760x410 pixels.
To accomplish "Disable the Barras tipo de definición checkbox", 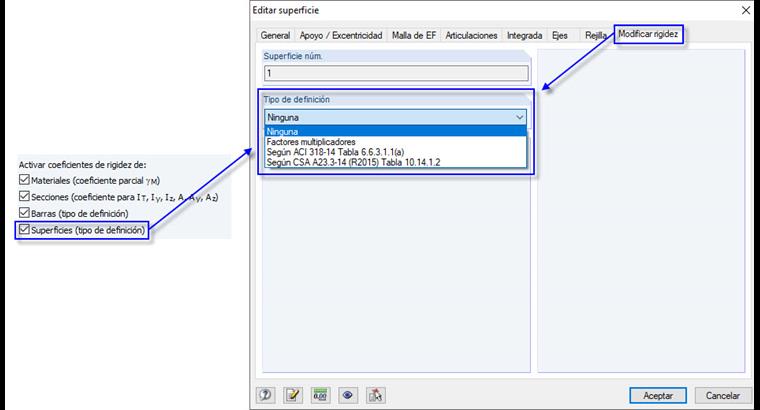I will 24,213.
